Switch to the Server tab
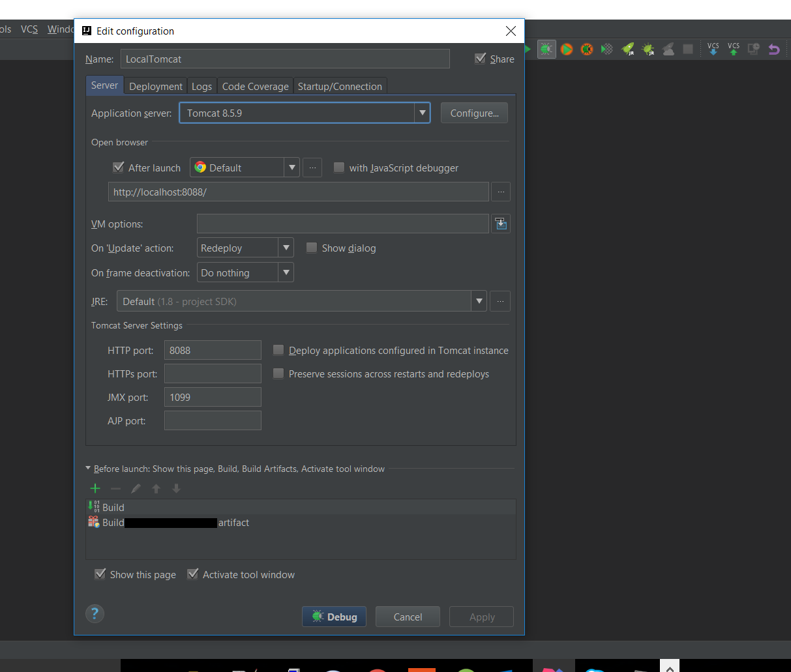 [x=104, y=85]
